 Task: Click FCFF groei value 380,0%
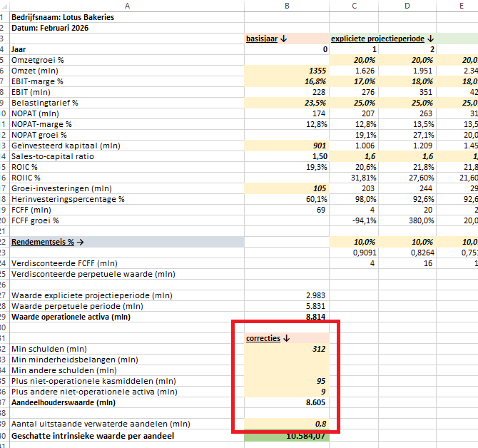(x=407, y=220)
